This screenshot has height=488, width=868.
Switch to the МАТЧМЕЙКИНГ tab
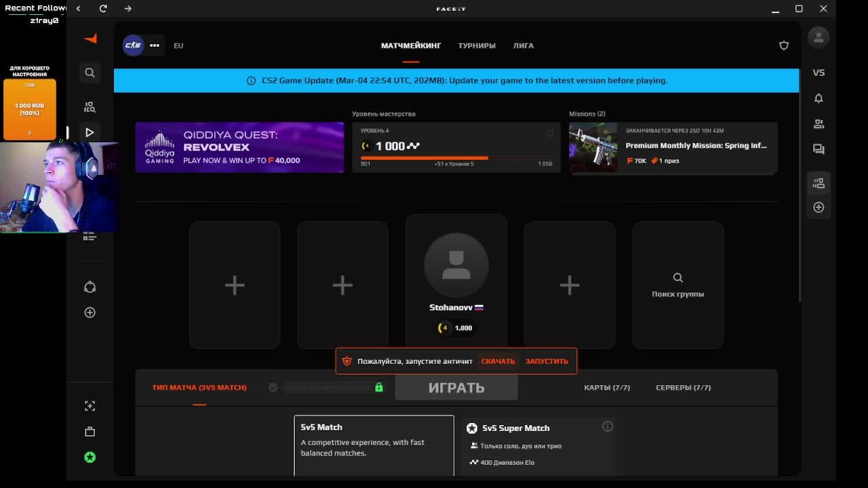coord(411,45)
